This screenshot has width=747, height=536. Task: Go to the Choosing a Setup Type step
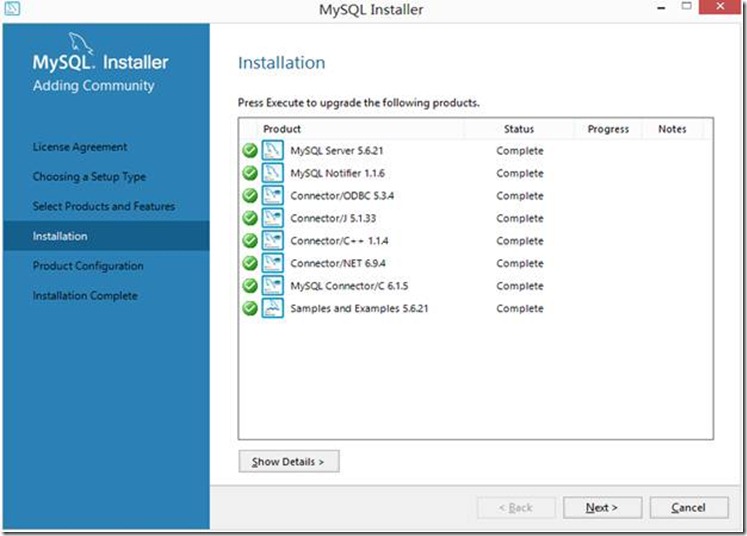pos(89,177)
